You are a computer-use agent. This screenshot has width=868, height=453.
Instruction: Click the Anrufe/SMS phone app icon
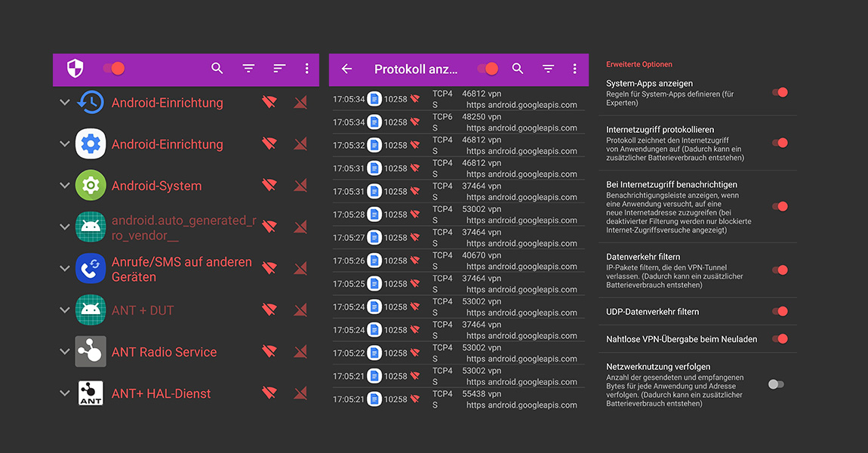[x=91, y=269]
